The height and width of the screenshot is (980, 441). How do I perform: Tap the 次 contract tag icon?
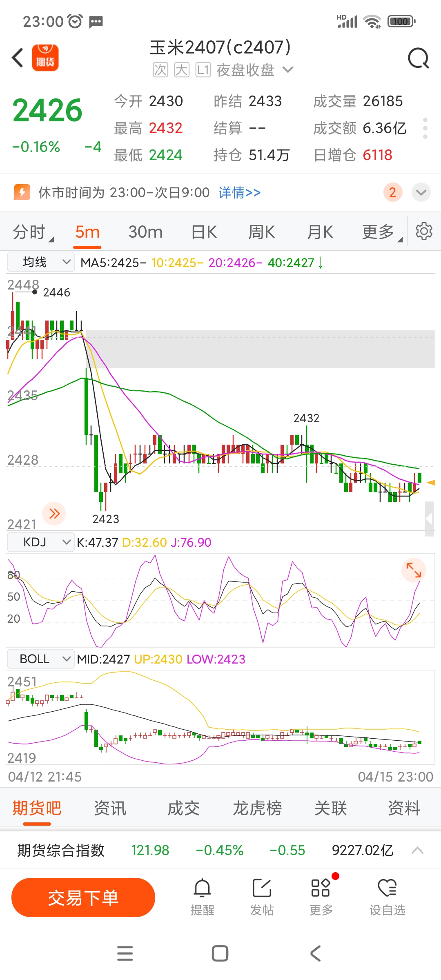pos(160,70)
